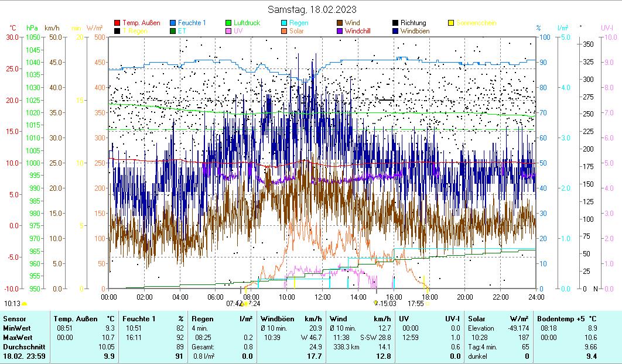
Task: Click the red Temp. Außen legend swatch
Action: (117, 23)
